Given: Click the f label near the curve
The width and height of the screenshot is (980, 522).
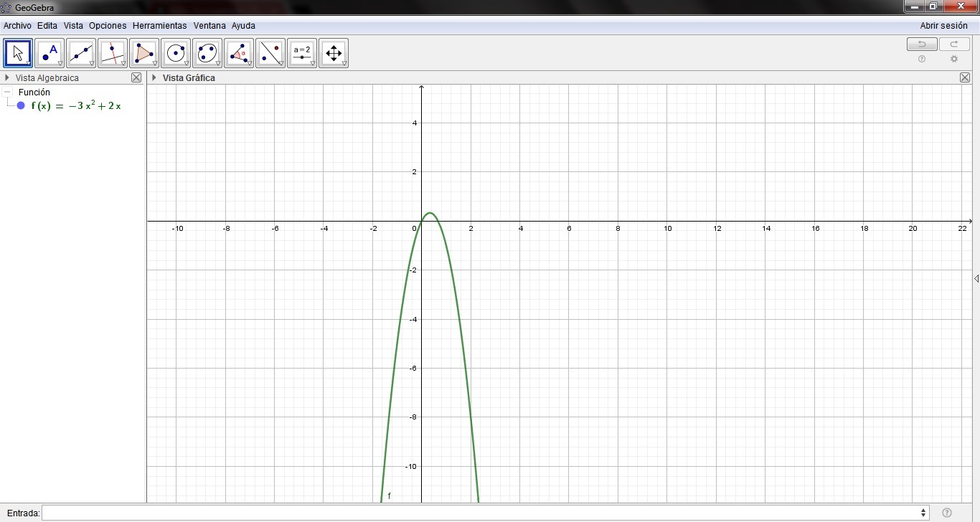Looking at the screenshot, I should coord(390,495).
